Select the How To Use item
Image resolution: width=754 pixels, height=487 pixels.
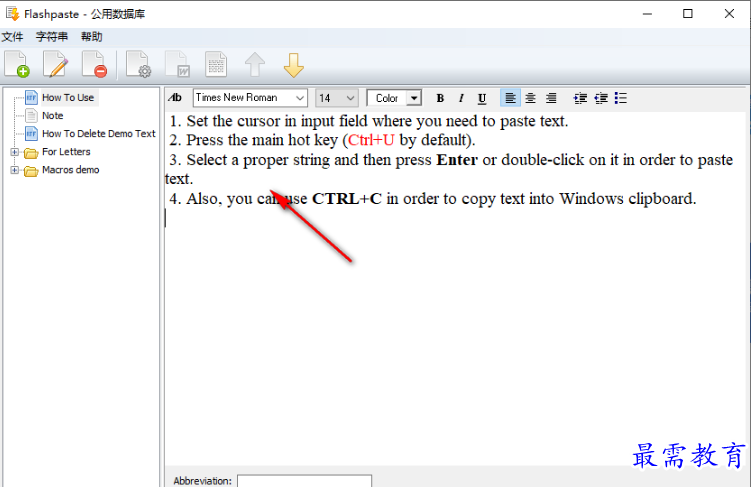coord(68,98)
